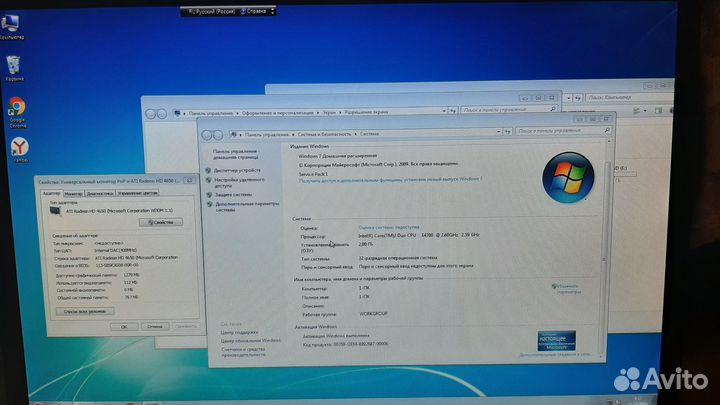Screen dimensions: 720x405
Task: Select the Оформление и персонализация breadcrumb
Action: [x=277, y=113]
